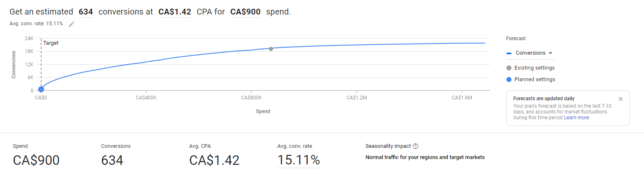Click the 15.11% average conversion rate figure
Viewport: 644px width, 176px height.
298,160
